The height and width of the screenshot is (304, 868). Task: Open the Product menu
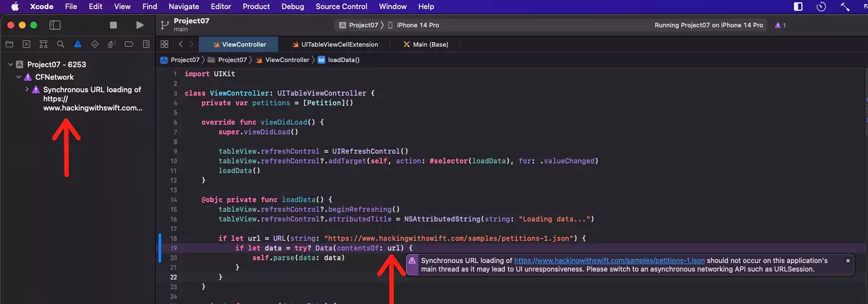[256, 6]
